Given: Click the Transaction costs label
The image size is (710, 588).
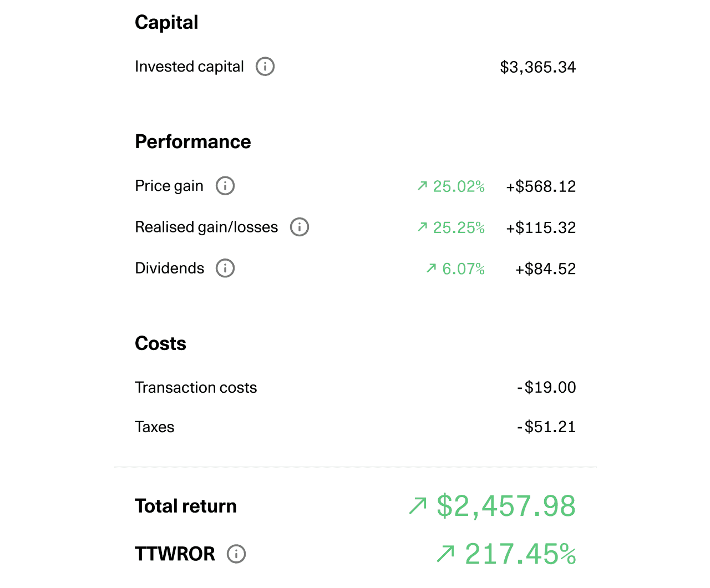Looking at the screenshot, I should point(196,387).
